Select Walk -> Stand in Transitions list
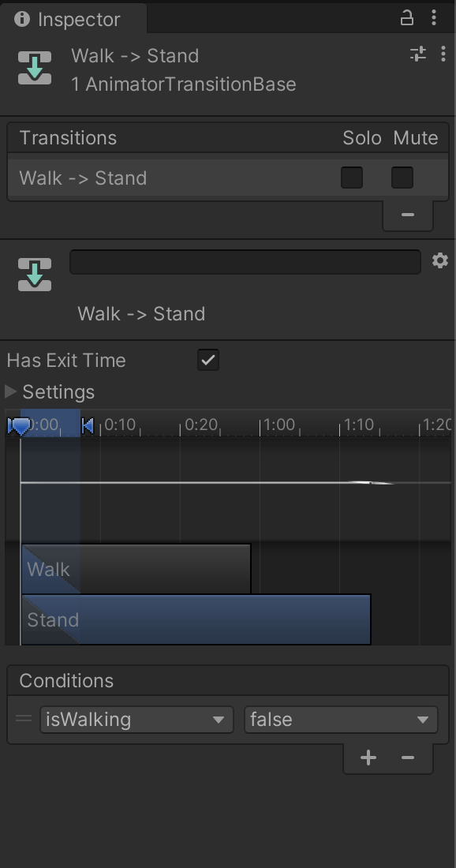Viewport: 456px width, 868px height. pyautogui.click(x=228, y=178)
